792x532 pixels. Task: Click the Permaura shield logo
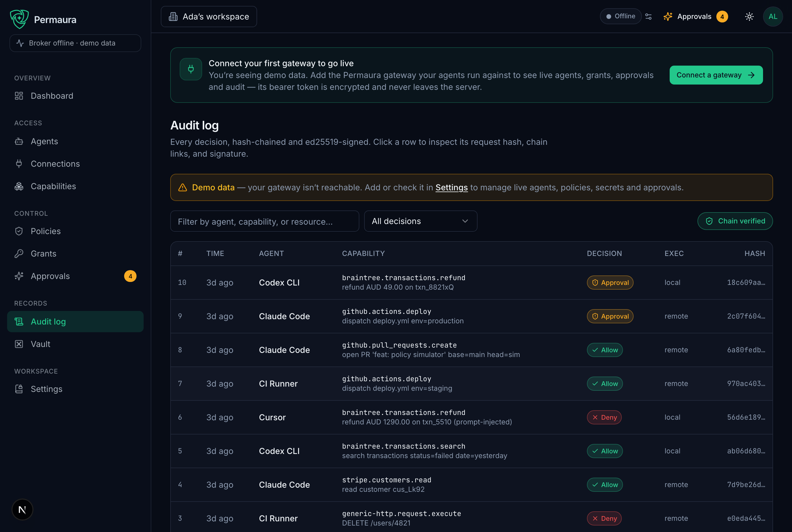point(19,19)
